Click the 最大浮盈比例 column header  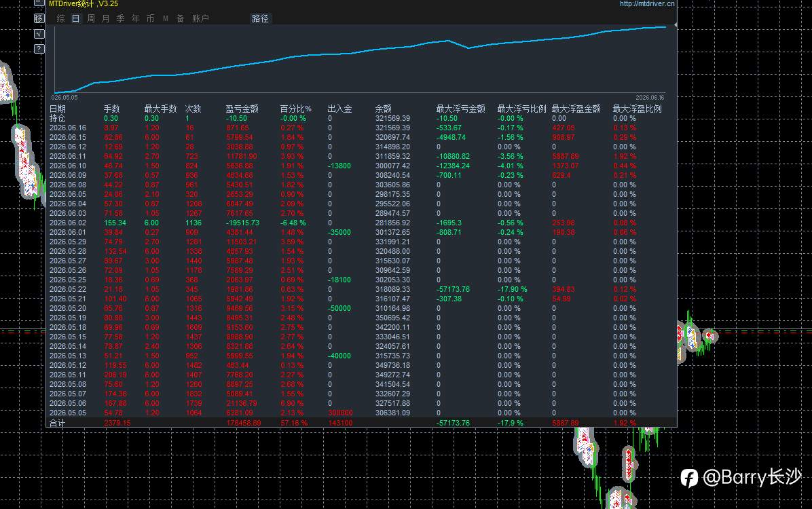click(637, 109)
